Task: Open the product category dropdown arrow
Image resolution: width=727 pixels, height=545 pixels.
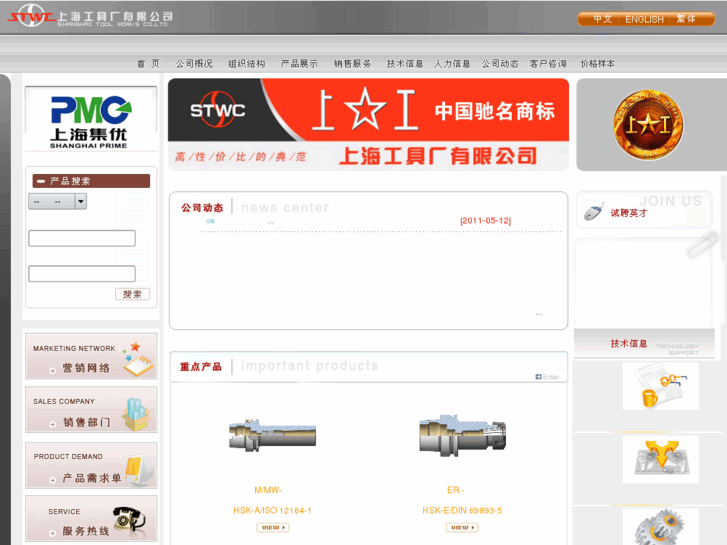Action: [81, 201]
